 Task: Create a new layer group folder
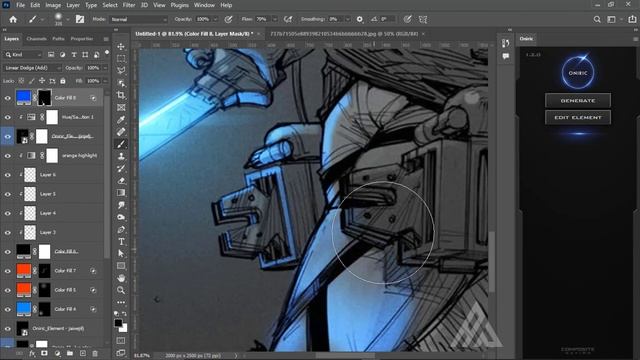tap(70, 353)
